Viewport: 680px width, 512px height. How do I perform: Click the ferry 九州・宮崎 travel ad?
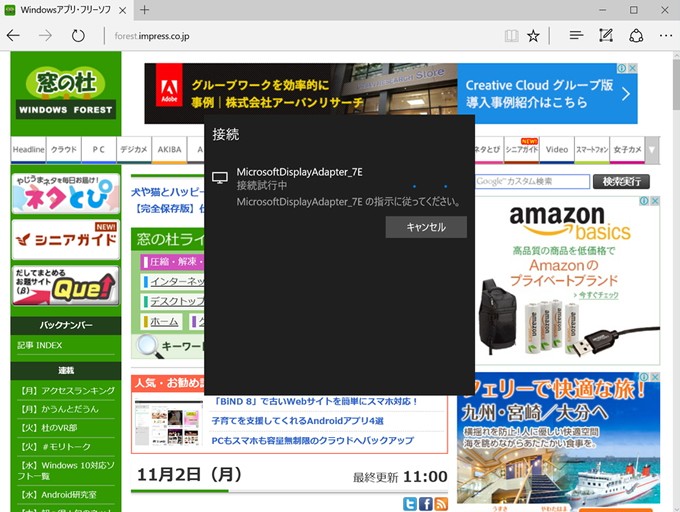(x=559, y=440)
